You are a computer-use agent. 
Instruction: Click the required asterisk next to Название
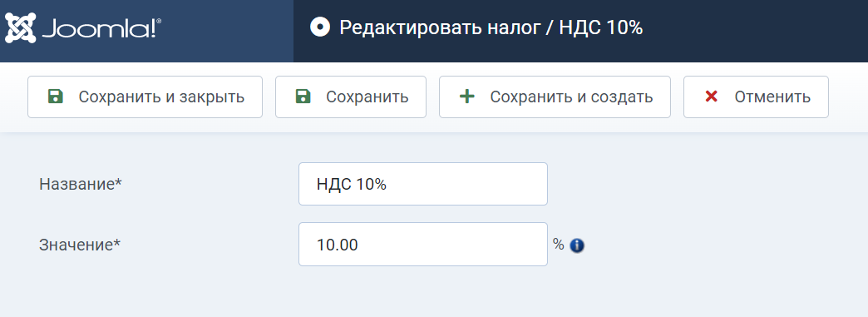(x=118, y=181)
